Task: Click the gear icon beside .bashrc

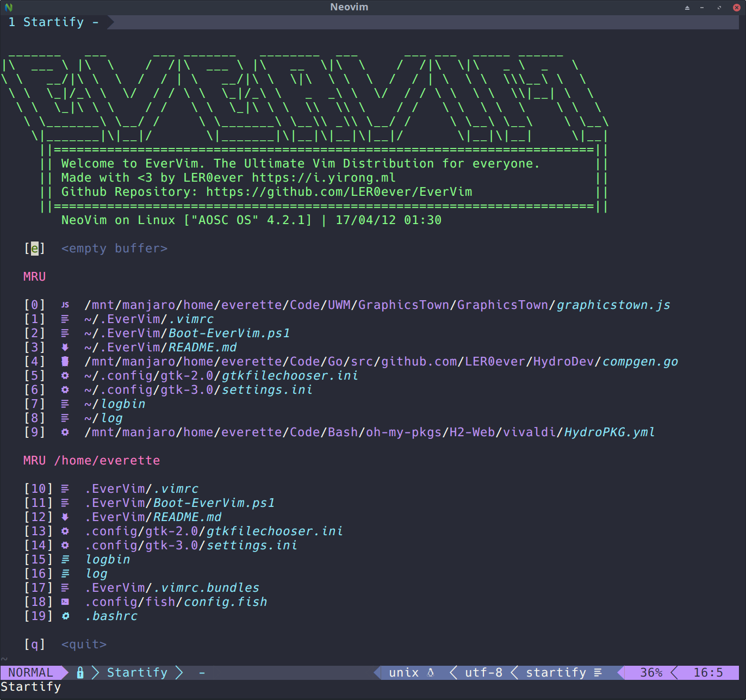Action: [65, 616]
